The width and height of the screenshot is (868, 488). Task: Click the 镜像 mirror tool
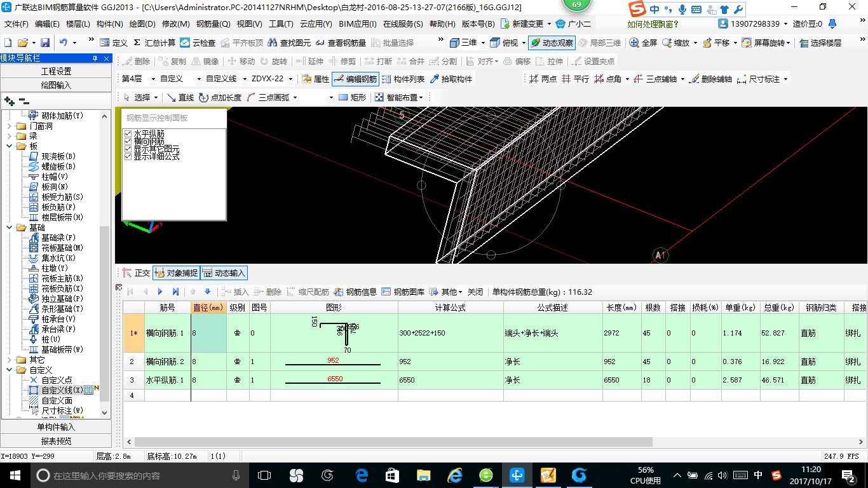pos(205,61)
